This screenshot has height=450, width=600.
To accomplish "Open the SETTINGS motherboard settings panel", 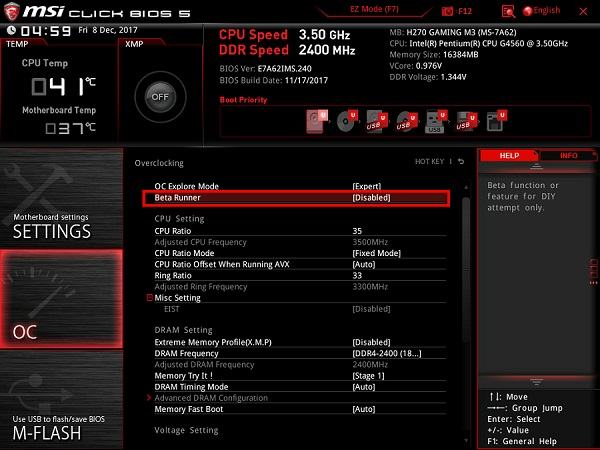I will 61,198.
